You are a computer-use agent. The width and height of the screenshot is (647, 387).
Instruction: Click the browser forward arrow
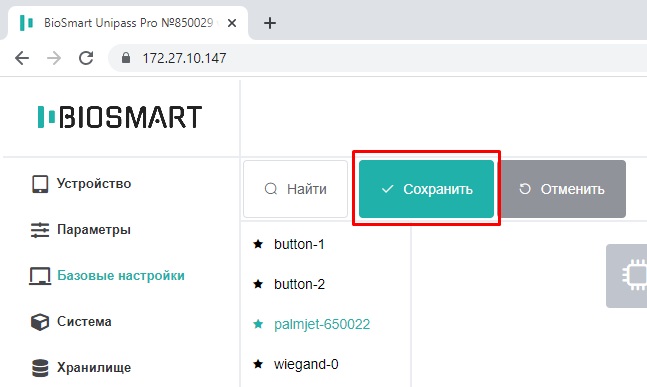[54, 58]
